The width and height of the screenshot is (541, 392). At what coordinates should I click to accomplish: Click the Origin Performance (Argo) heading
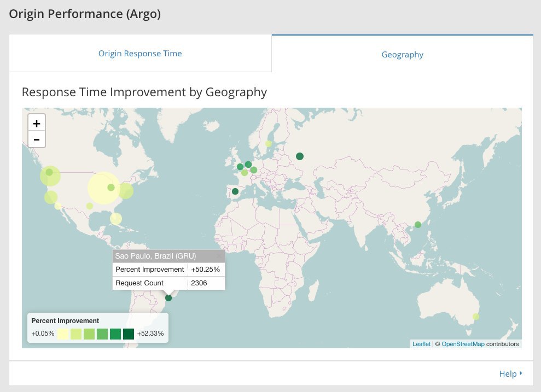(85, 14)
